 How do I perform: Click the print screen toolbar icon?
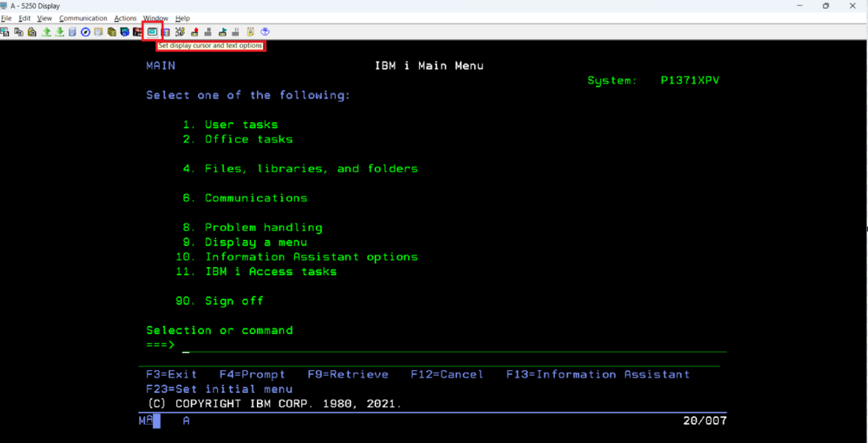click(5, 32)
